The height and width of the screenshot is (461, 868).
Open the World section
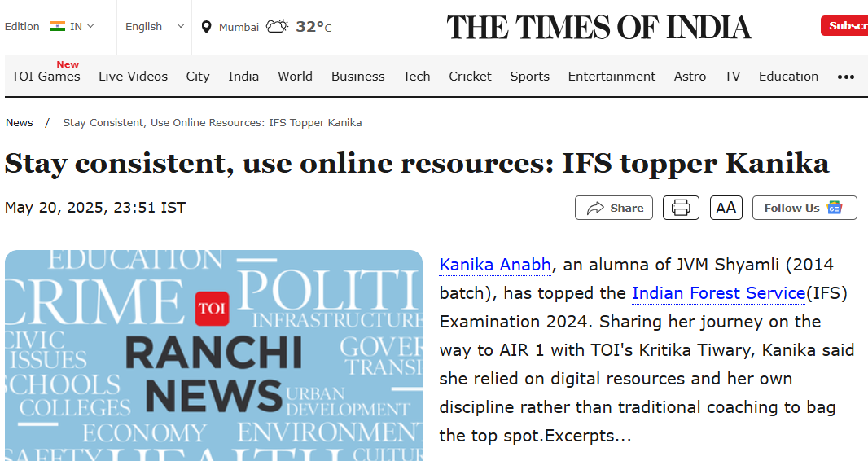point(295,77)
